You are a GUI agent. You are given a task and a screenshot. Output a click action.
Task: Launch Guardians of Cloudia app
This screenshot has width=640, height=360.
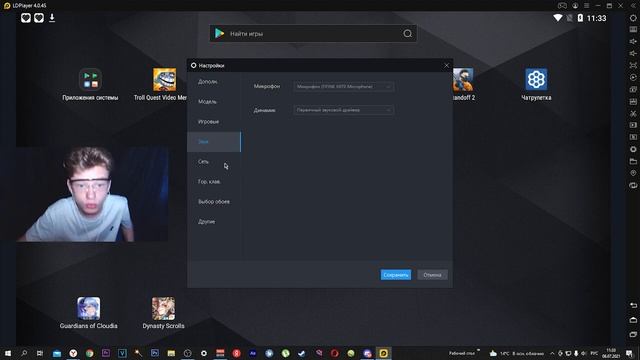89,313
